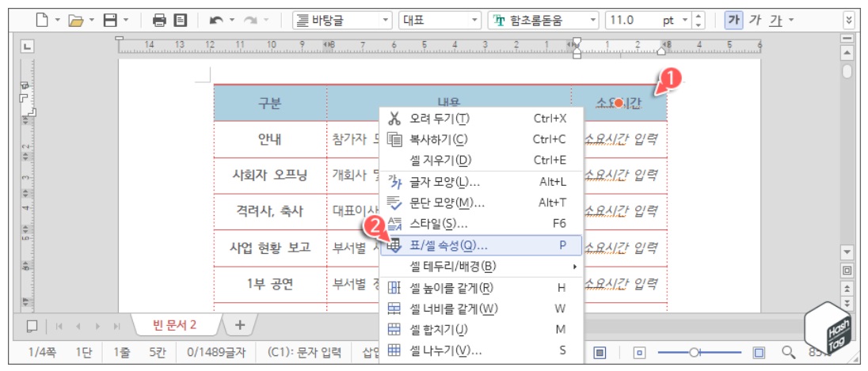This screenshot has width=868, height=371.
Task: Choose 셀 나누기(V)... menu entry
Action: pos(481,350)
